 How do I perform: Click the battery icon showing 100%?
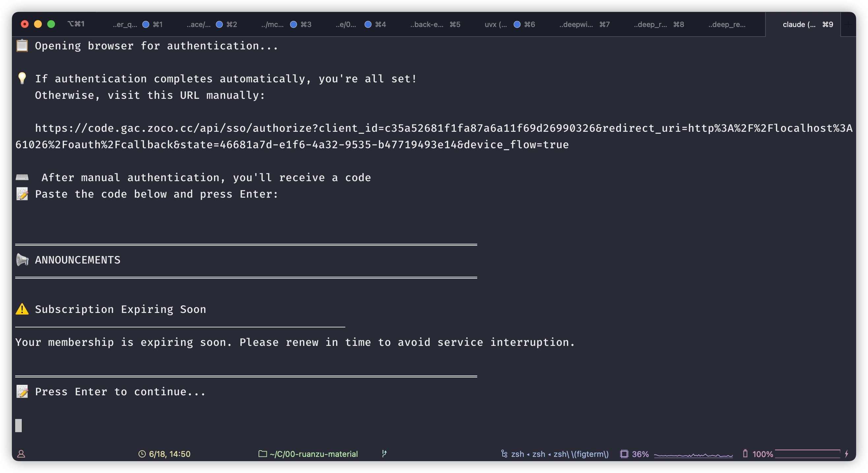[x=745, y=454]
